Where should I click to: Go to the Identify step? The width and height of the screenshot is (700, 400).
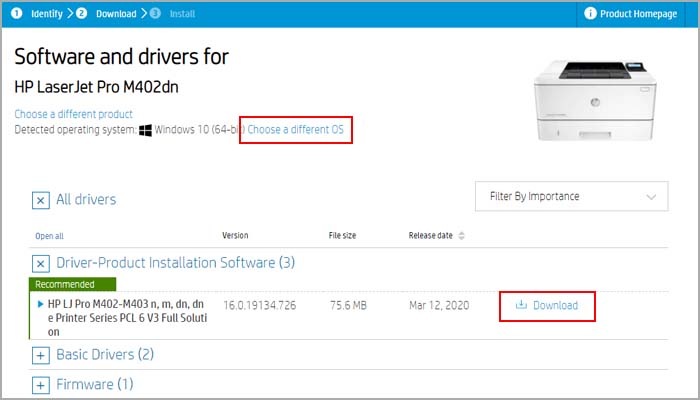pyautogui.click(x=46, y=14)
